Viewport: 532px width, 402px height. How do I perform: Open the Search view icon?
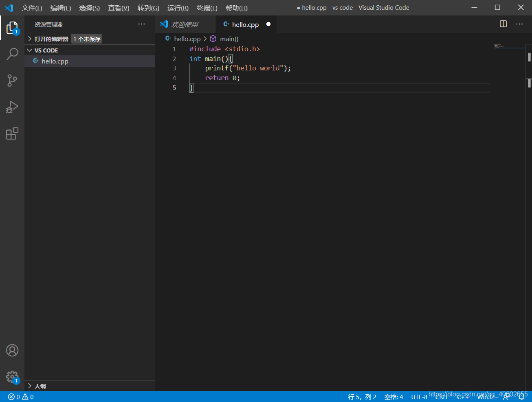[12, 54]
